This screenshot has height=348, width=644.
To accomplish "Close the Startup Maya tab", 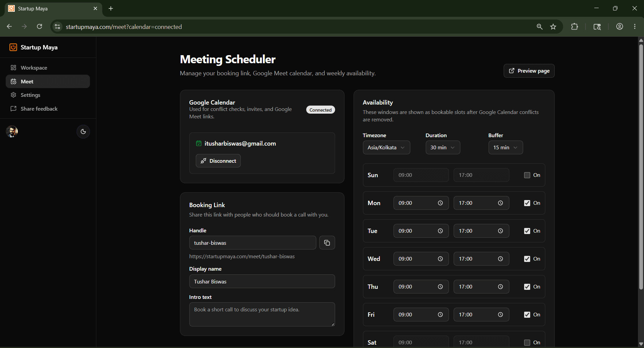I will click(95, 8).
